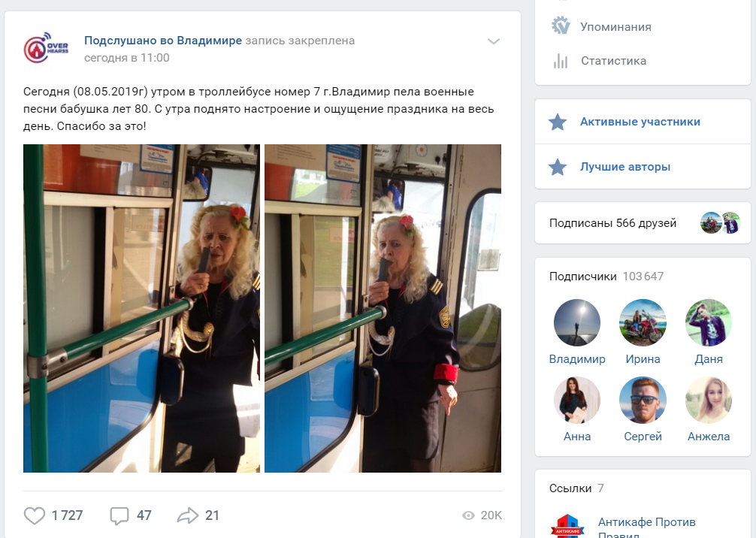Open the Подписчики 103 647 list
Screen dimensions: 756x538
pyautogui.click(x=606, y=277)
